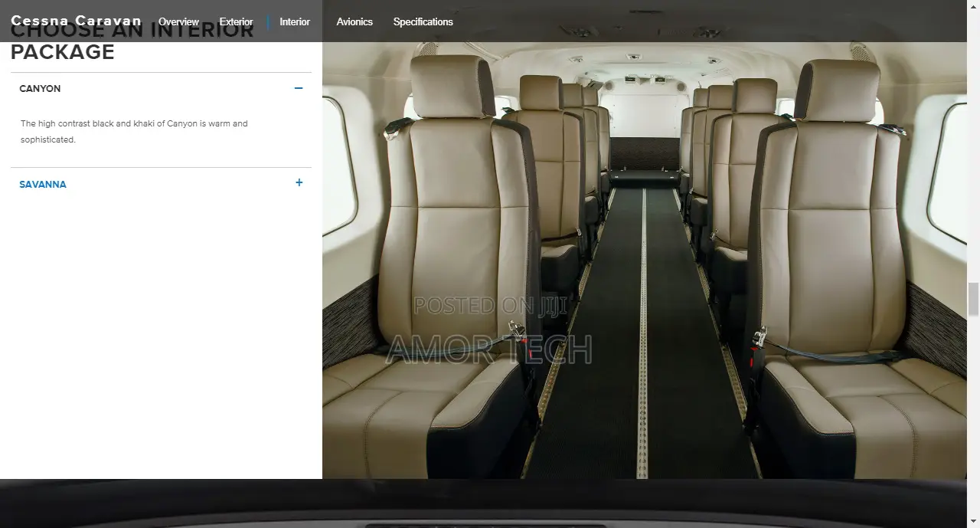
Task: Click the Interior Package heading
Action: tap(132, 41)
